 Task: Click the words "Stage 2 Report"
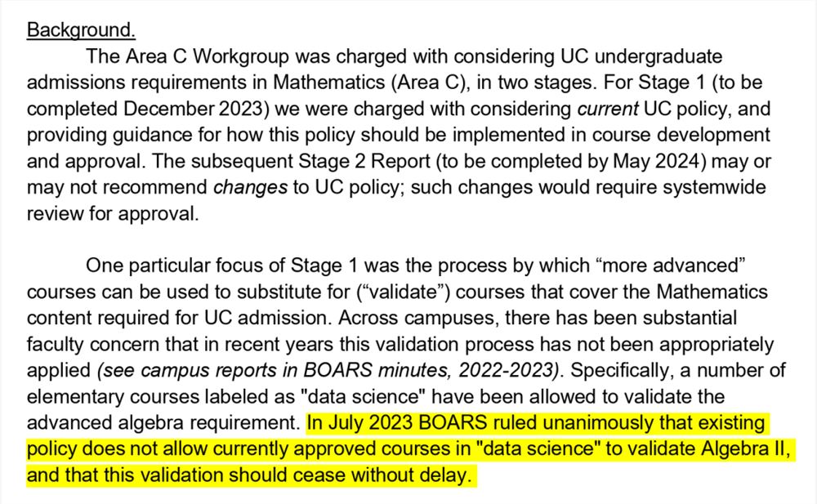pos(364,161)
